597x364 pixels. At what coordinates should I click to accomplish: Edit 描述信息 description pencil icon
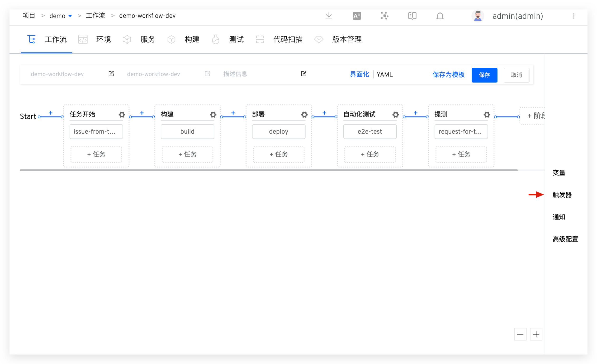coord(303,74)
